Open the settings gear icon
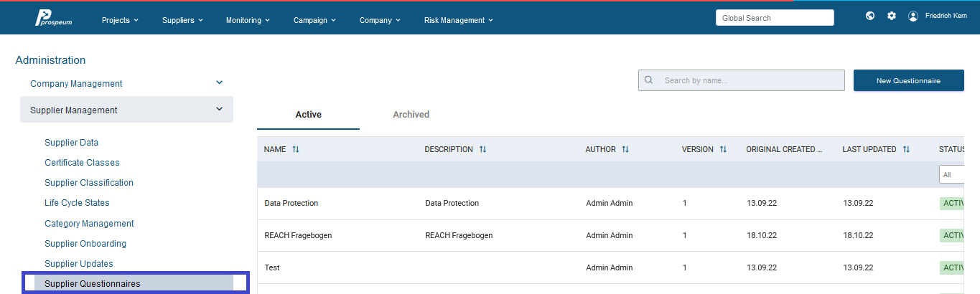The image size is (980, 294). [x=892, y=16]
